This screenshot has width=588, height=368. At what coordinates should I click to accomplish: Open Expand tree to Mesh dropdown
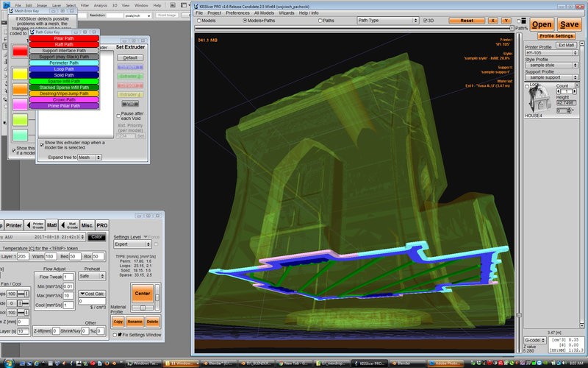90,158
